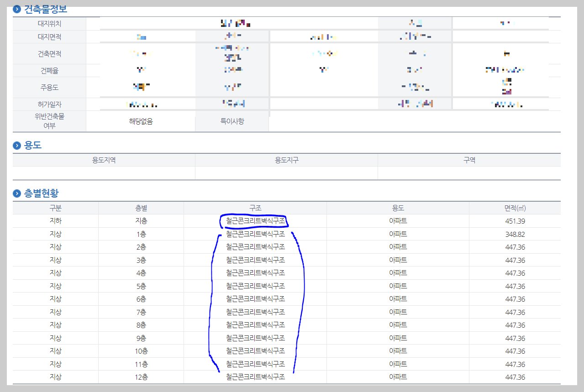Image resolution: width=584 pixels, height=392 pixels.
Task: Click the arrow icon beside 층별현황 heading
Action: click(17, 193)
